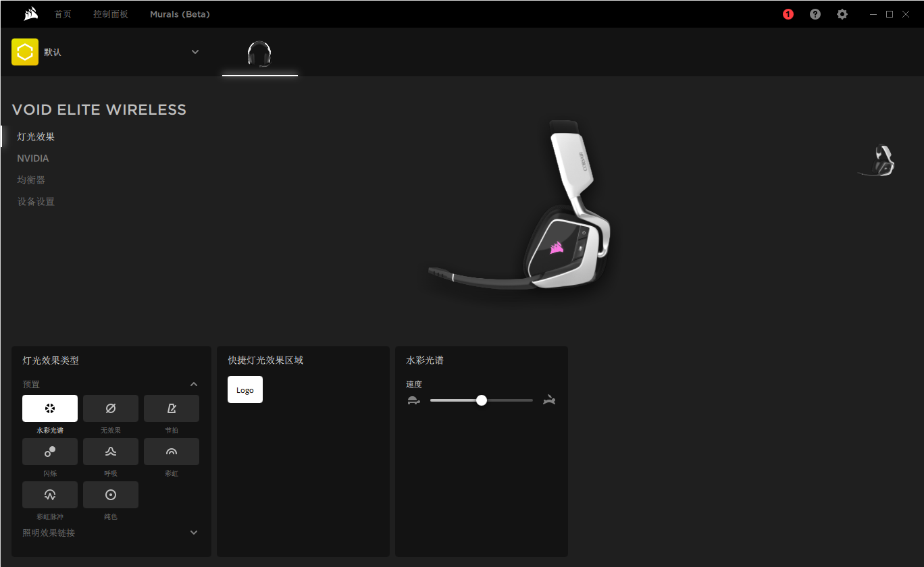
Task: Go to 设备设置 device settings
Action: pyautogui.click(x=36, y=202)
